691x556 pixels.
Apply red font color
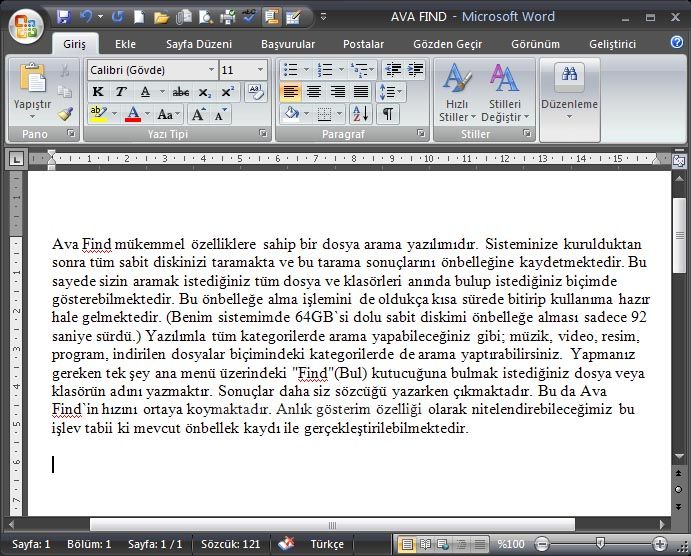133,114
